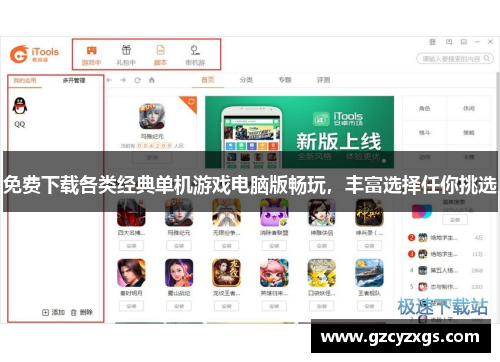Open the 街机游 joystick icon
The width and height of the screenshot is (500, 362).
point(195,50)
